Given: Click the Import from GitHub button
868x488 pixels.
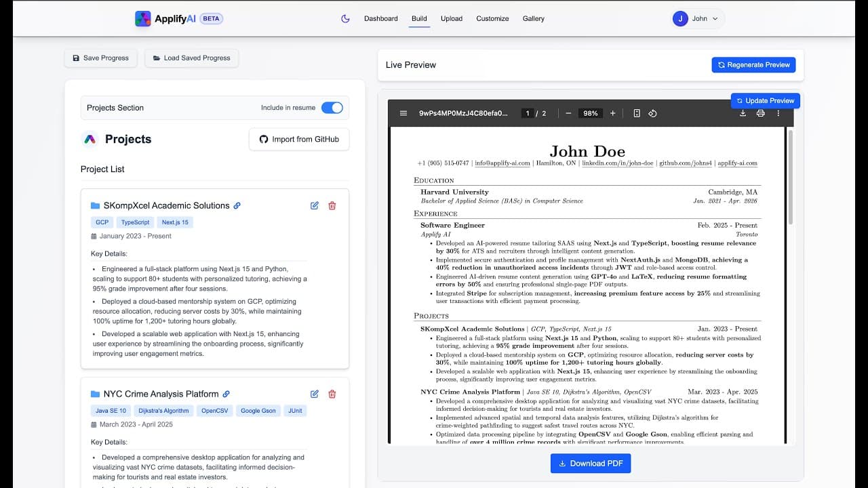Looking at the screenshot, I should coord(299,140).
